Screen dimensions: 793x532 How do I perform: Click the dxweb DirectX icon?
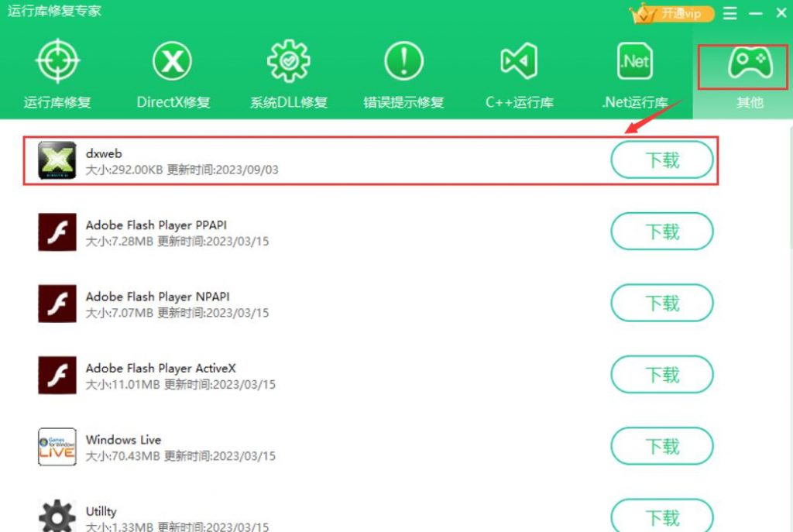tap(57, 160)
